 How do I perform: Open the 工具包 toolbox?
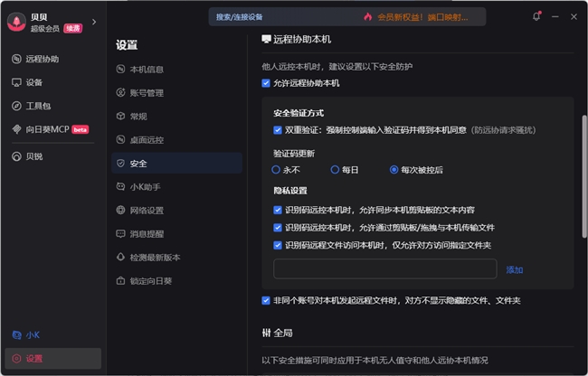37,106
